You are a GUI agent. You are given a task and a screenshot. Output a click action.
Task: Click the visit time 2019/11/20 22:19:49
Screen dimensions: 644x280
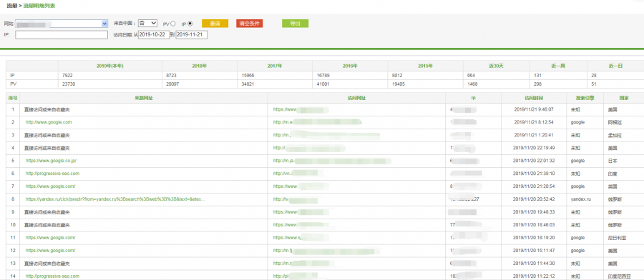coord(534,148)
